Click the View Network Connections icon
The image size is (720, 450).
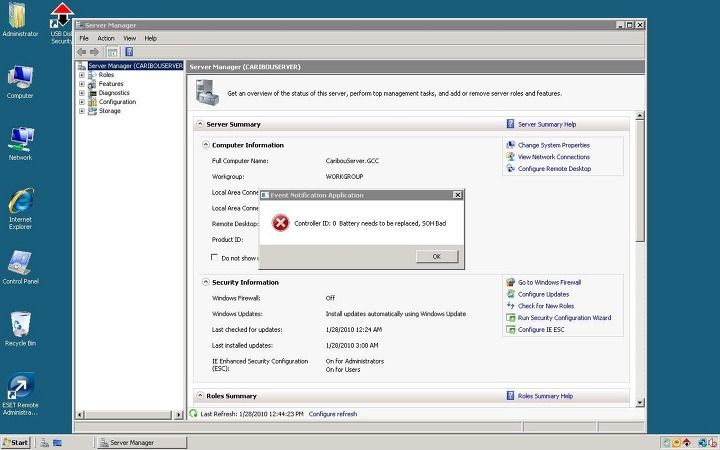[x=510, y=157]
